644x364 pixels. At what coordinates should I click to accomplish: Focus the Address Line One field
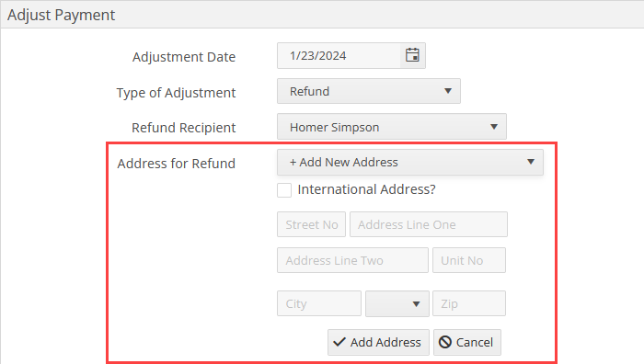click(x=429, y=224)
